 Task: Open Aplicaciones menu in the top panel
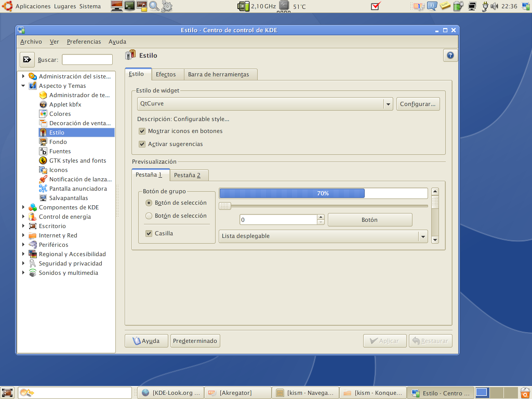[x=33, y=6]
